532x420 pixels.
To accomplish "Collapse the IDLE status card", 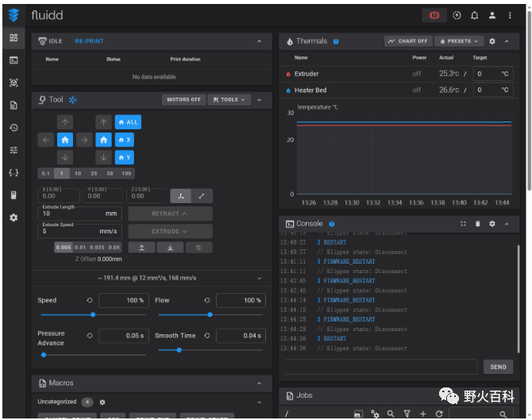I will tap(259, 41).
